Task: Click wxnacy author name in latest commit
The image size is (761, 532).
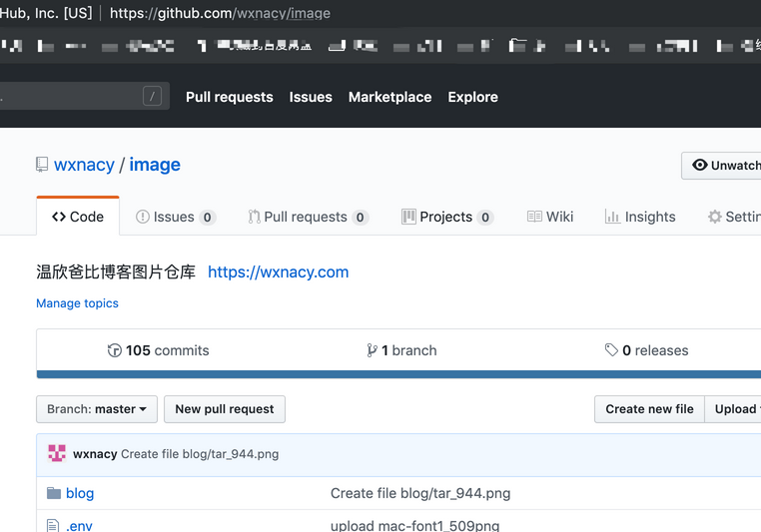Action: (95, 454)
